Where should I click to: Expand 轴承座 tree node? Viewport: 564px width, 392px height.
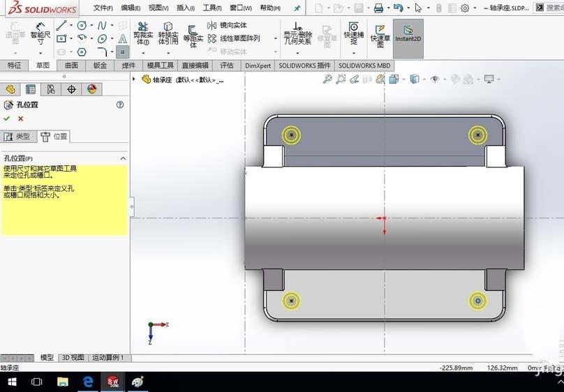click(x=134, y=79)
